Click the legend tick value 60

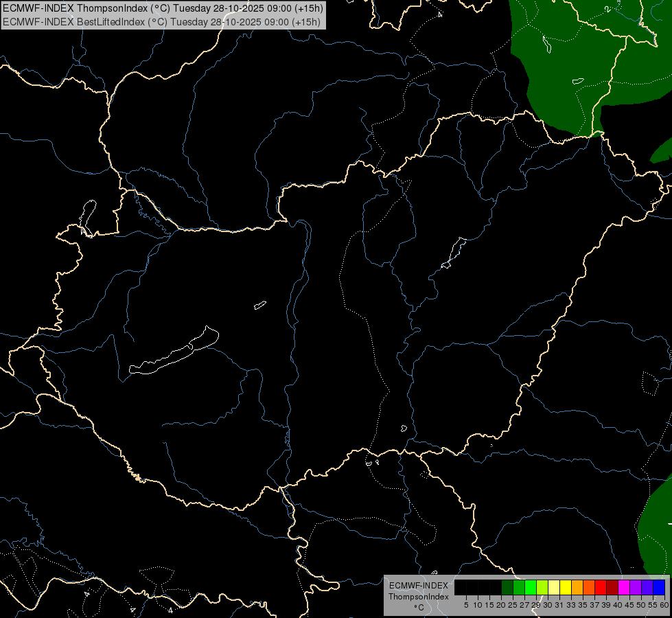(664, 605)
